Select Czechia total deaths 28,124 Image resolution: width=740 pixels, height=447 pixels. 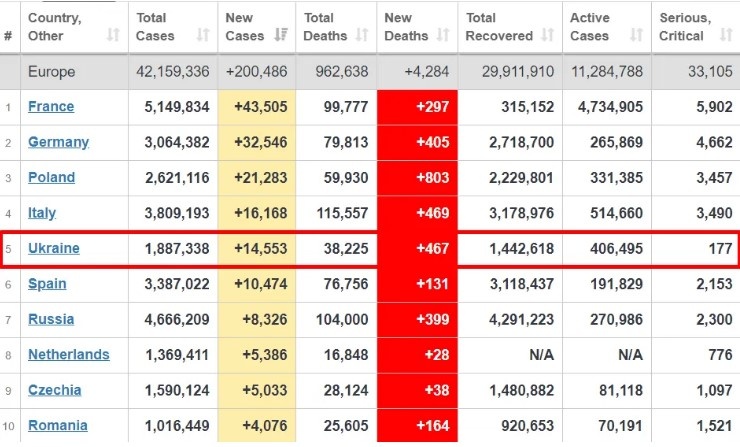click(346, 390)
